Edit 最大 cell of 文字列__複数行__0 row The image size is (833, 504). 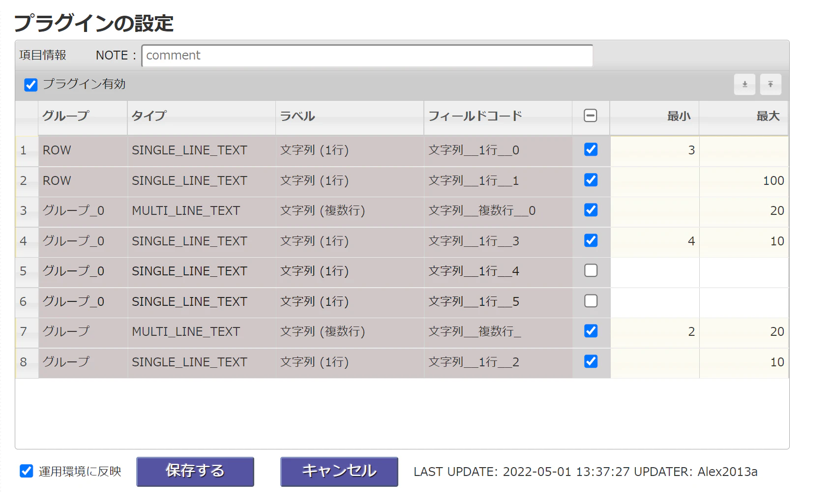(x=744, y=211)
